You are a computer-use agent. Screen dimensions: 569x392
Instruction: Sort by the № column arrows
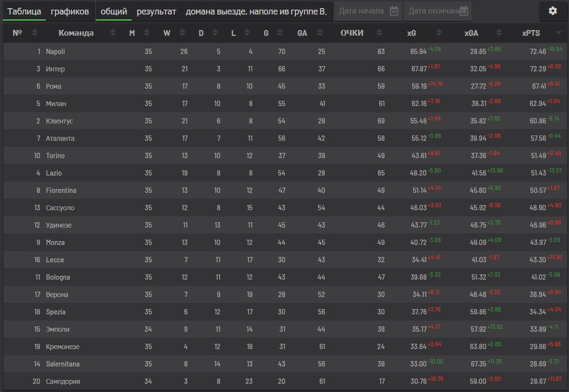[34, 33]
